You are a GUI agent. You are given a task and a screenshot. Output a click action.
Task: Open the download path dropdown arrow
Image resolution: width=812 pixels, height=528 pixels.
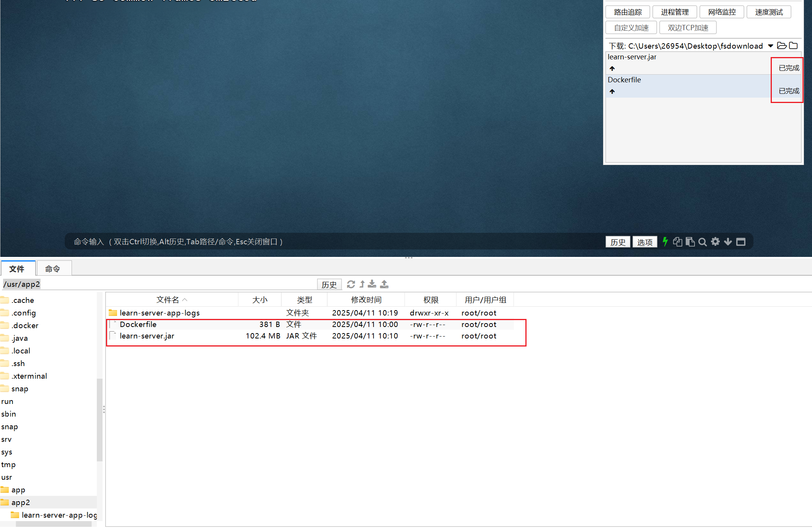[x=770, y=46]
